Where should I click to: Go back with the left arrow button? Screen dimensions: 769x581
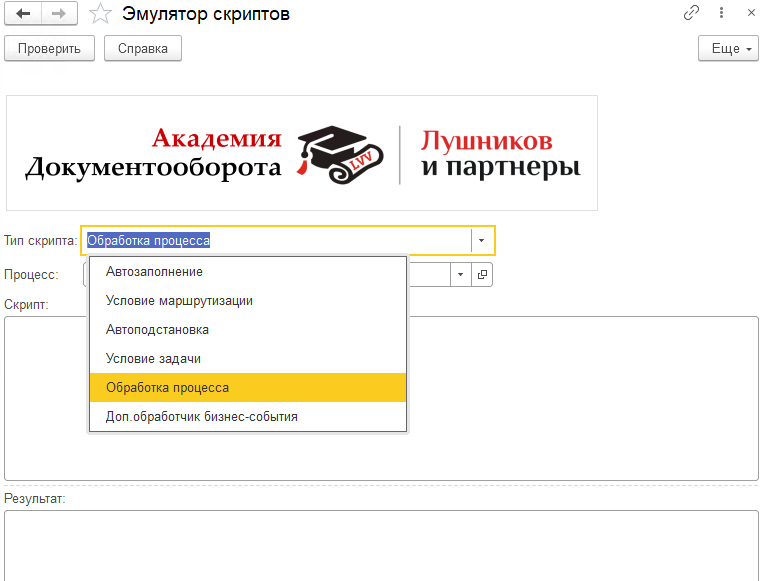[x=23, y=13]
